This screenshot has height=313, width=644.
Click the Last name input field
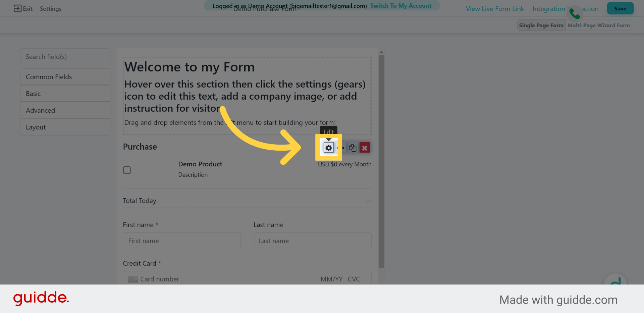coord(312,241)
